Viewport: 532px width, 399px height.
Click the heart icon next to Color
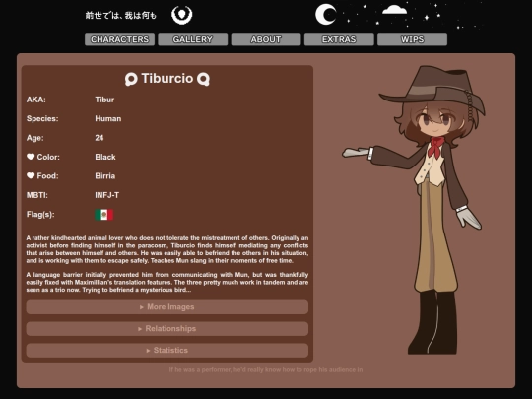(31, 157)
